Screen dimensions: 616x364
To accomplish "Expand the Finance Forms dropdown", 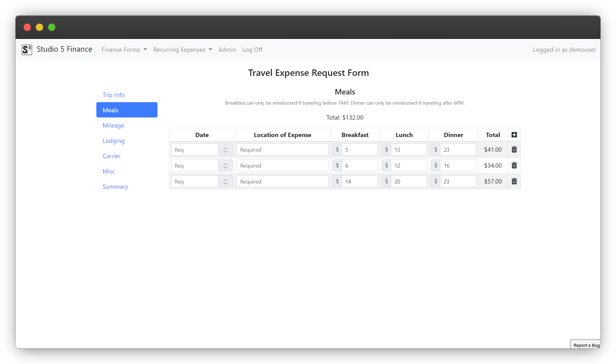I will pyautogui.click(x=124, y=50).
